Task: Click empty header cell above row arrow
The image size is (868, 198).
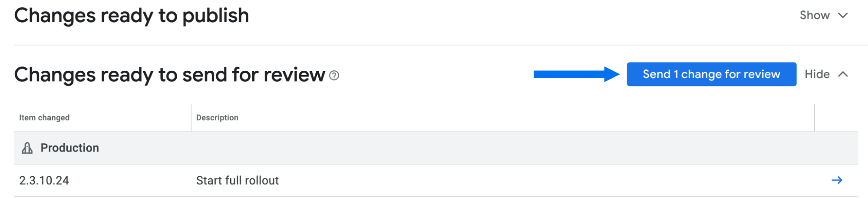Action: click(x=836, y=118)
